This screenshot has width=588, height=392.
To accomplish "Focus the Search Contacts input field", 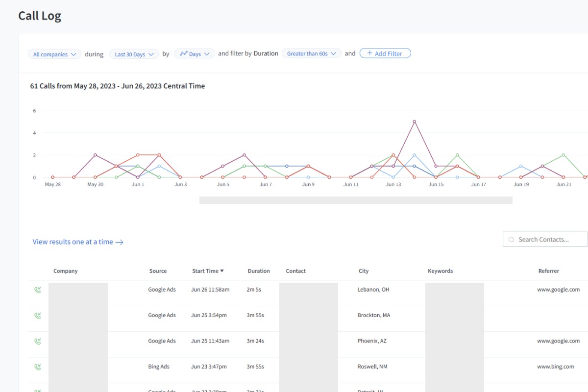I will tap(545, 239).
